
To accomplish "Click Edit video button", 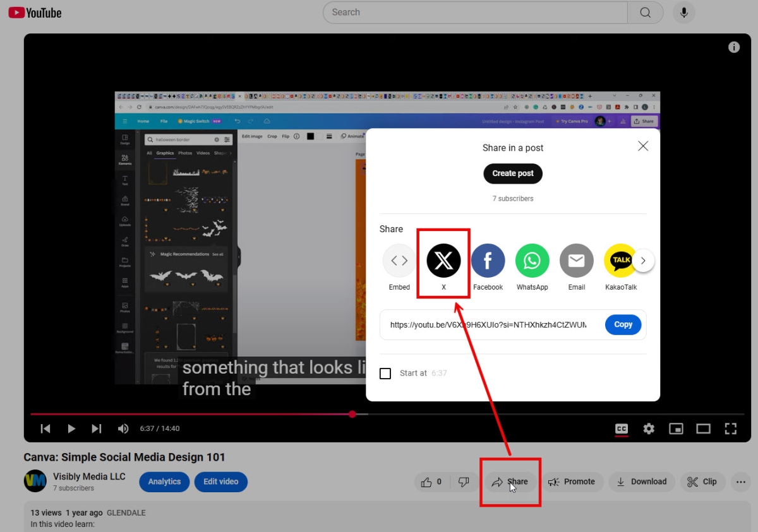I will point(220,482).
